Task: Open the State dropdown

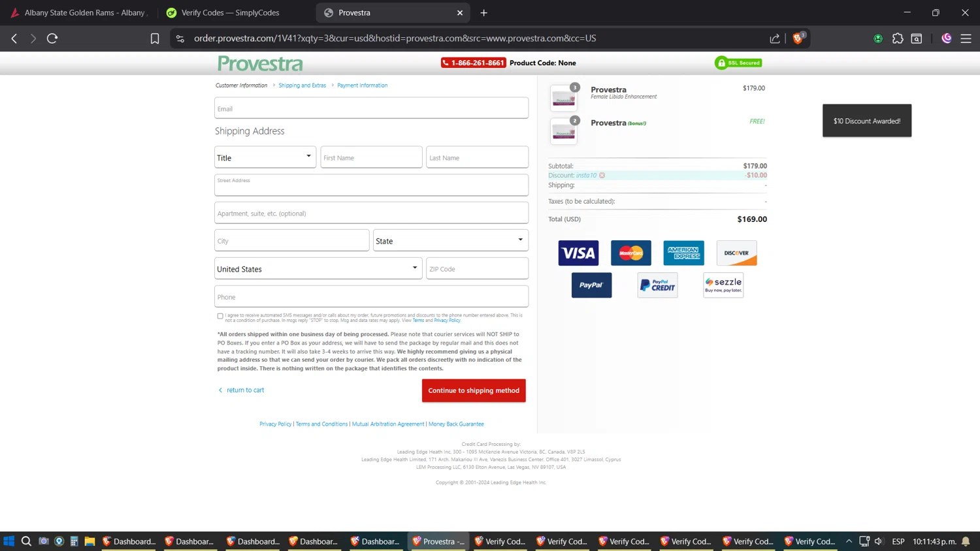Action: pos(451,240)
